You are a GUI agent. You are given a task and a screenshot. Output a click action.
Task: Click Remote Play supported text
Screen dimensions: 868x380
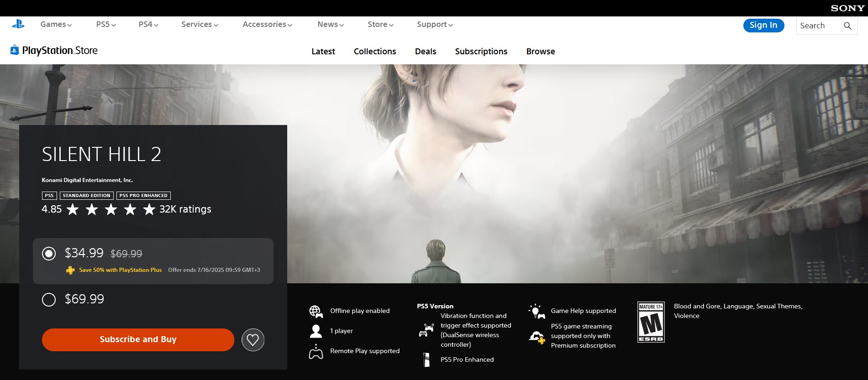coord(365,351)
